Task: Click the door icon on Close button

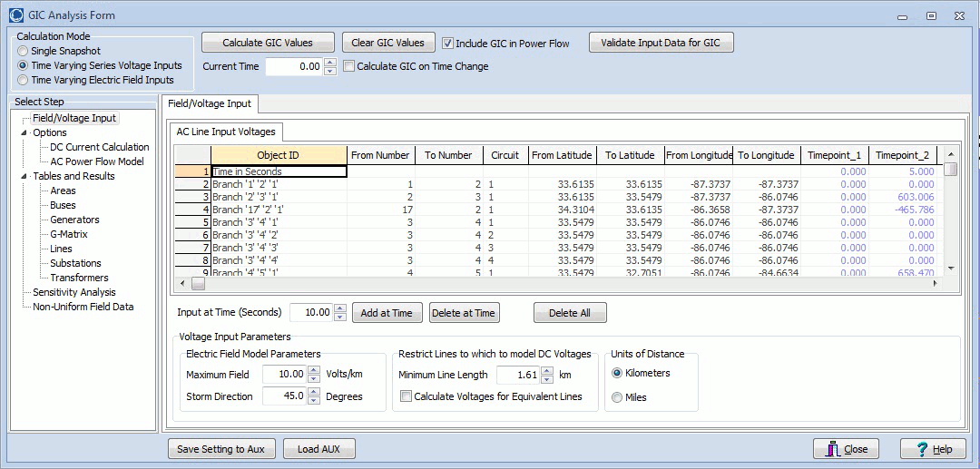Action: tap(833, 449)
